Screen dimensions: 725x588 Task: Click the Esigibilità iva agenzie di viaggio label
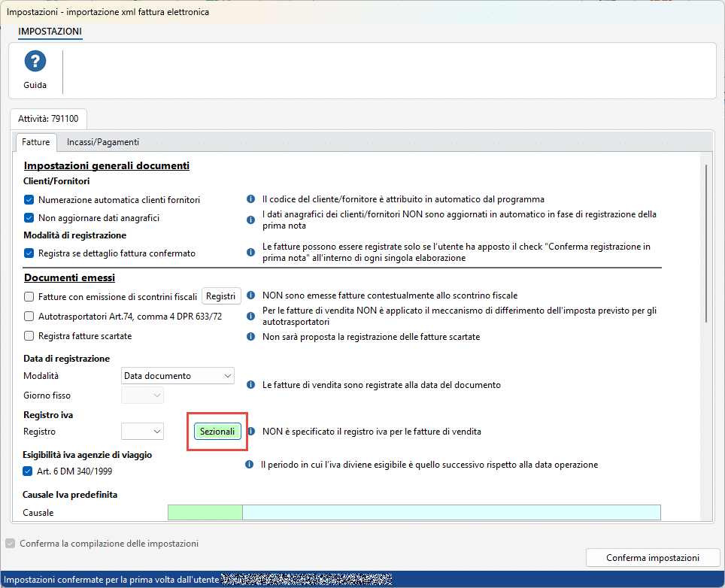(87, 455)
